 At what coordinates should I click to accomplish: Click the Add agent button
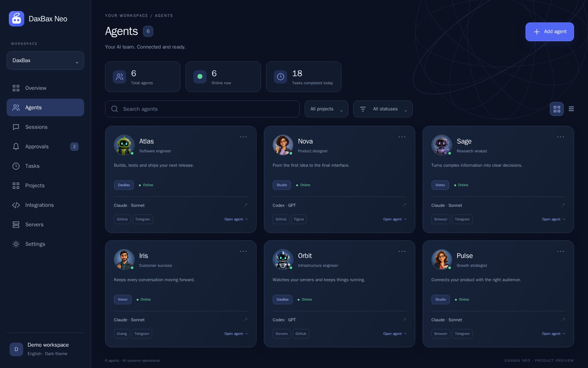[550, 32]
